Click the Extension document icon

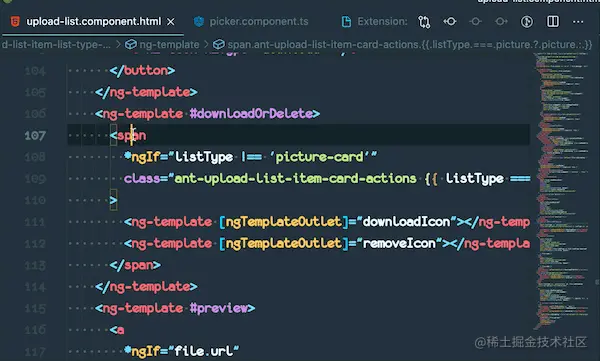coord(346,22)
